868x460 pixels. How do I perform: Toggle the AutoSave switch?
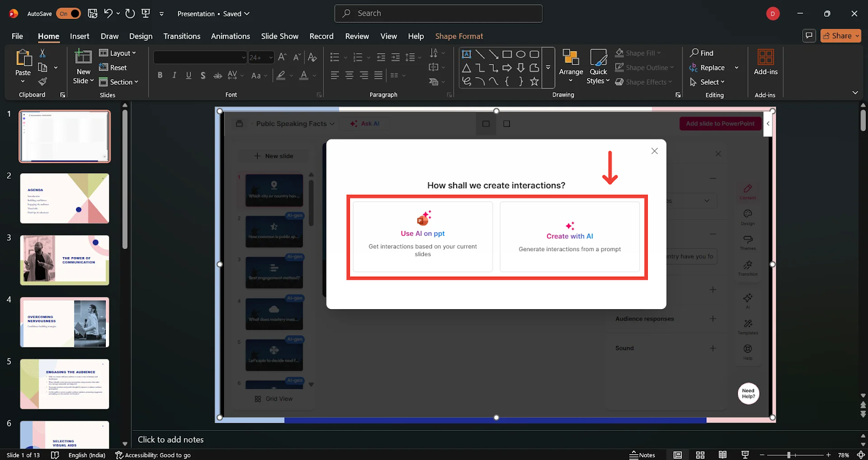tap(68, 14)
